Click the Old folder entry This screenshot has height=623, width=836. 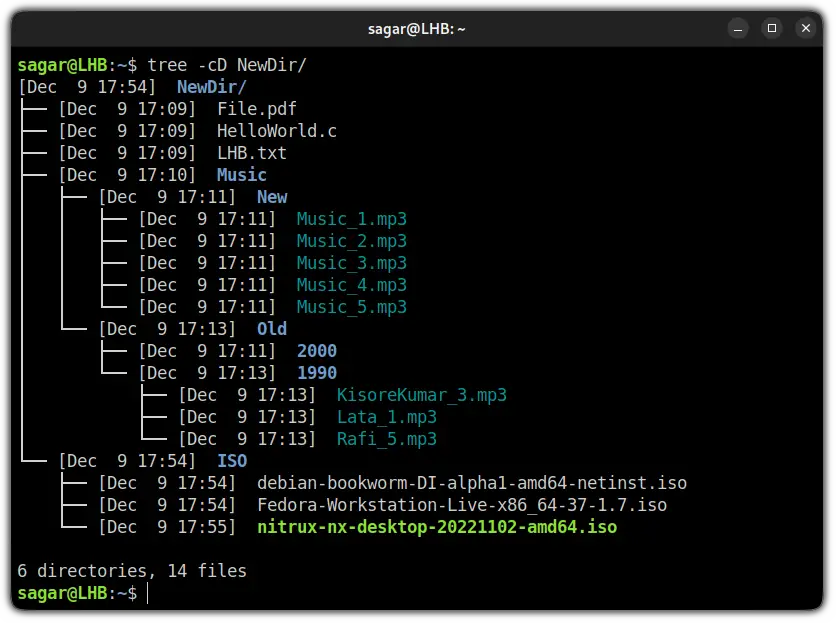click(x=271, y=328)
